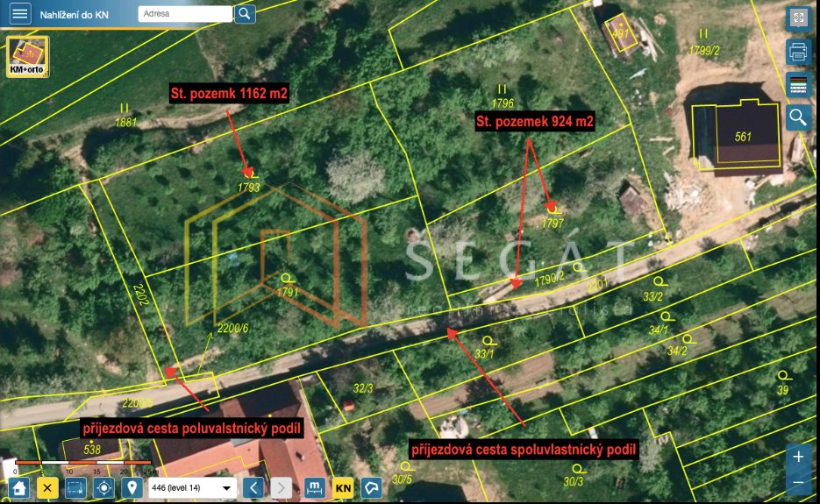The image size is (820, 504).
Task: Open the search tool in the right sidebar
Action: 798,117
